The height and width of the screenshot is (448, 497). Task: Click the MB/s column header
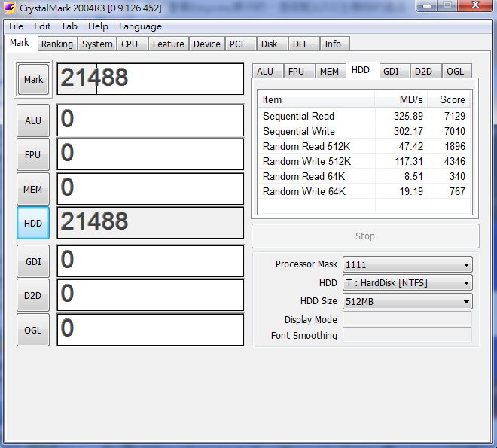401,100
